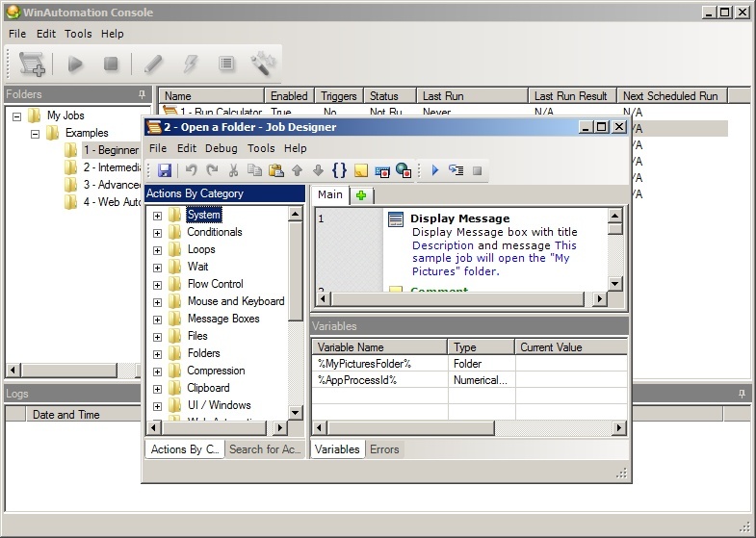Switch to the Errors tab

(384, 449)
